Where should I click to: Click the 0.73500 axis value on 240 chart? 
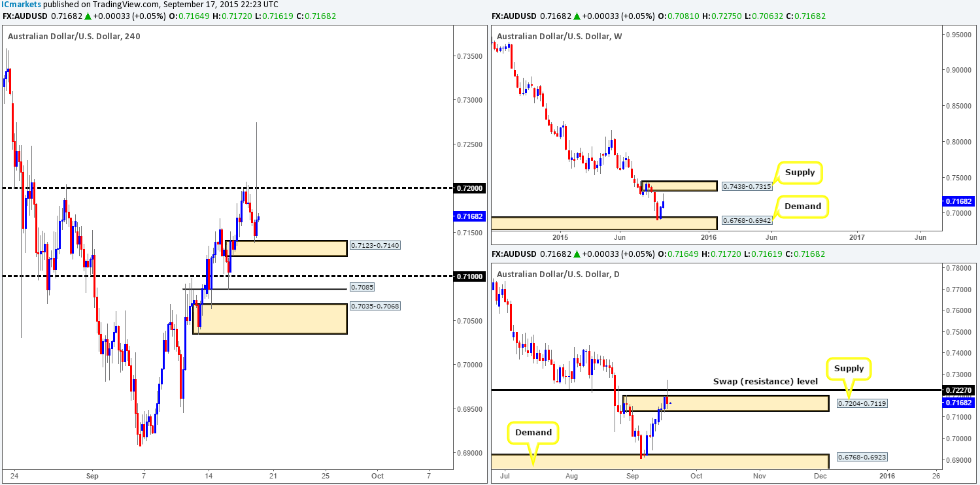[469, 56]
